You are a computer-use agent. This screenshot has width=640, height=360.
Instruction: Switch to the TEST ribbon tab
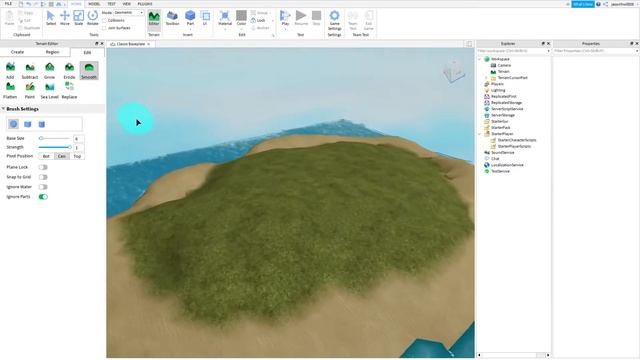tap(111, 4)
